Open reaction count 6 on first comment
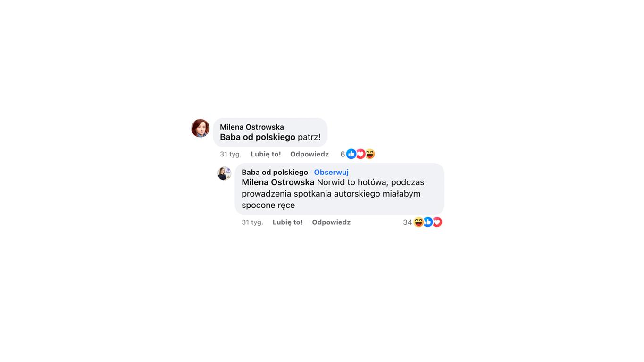The height and width of the screenshot is (362, 644). (x=343, y=154)
